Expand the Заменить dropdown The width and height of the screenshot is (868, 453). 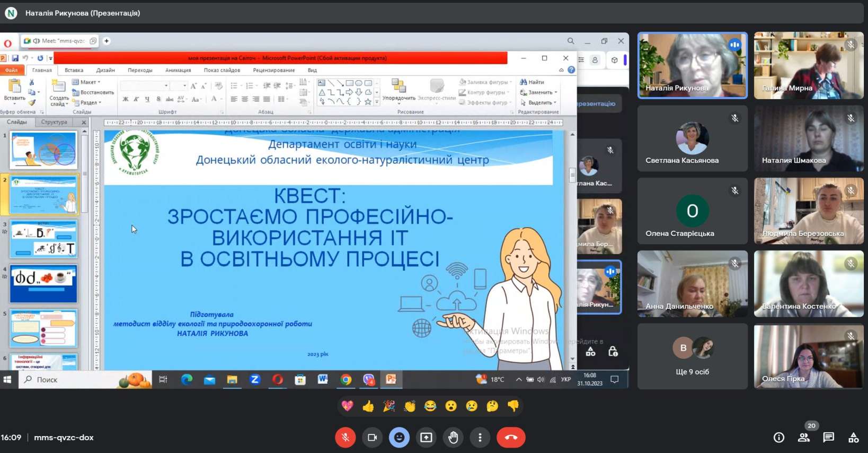tap(538, 92)
